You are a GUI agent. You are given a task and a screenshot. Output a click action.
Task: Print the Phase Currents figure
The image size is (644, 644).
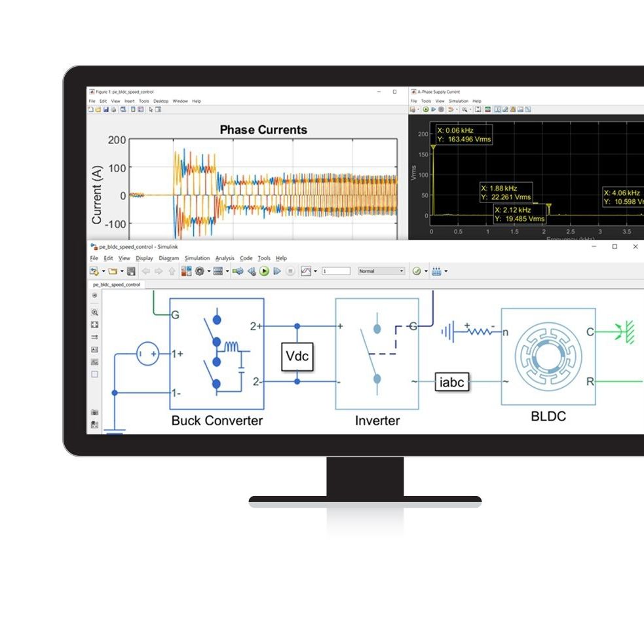click(x=113, y=111)
